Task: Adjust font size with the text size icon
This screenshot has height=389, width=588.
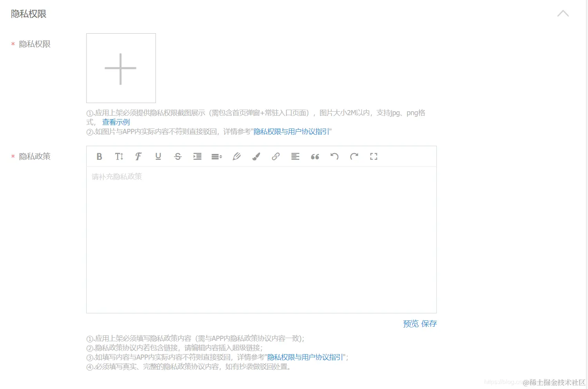Action: pos(119,156)
